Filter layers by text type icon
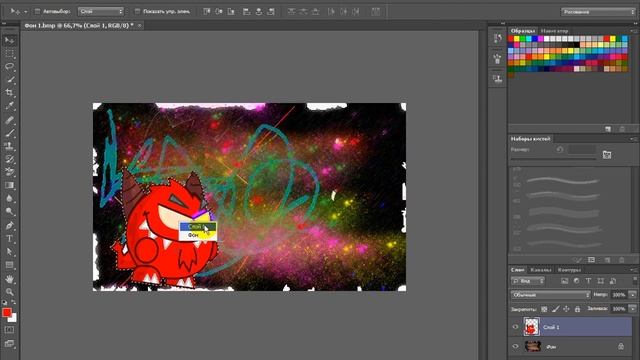 coord(588,281)
